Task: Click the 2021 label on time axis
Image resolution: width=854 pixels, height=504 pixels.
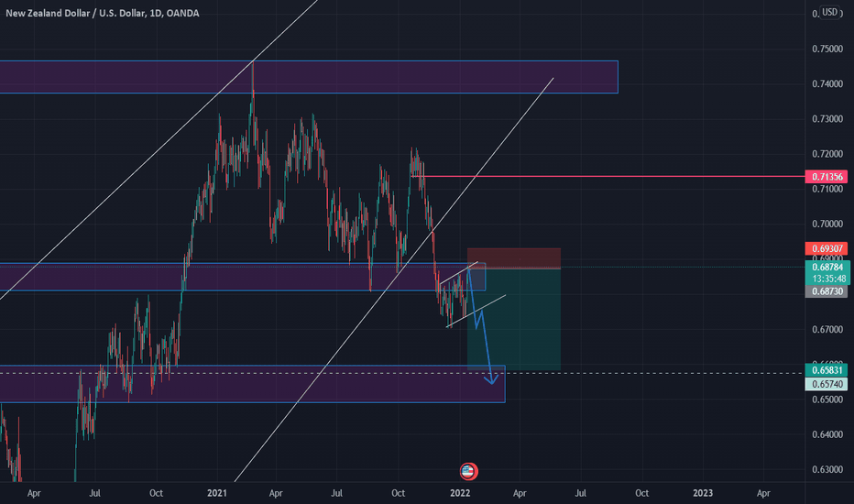Action: 217,493
